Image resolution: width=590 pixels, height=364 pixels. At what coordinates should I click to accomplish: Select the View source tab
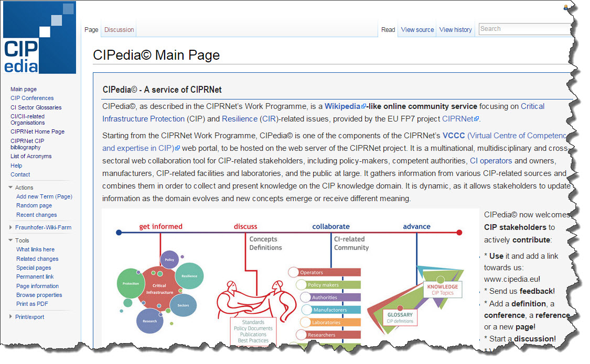coord(417,29)
